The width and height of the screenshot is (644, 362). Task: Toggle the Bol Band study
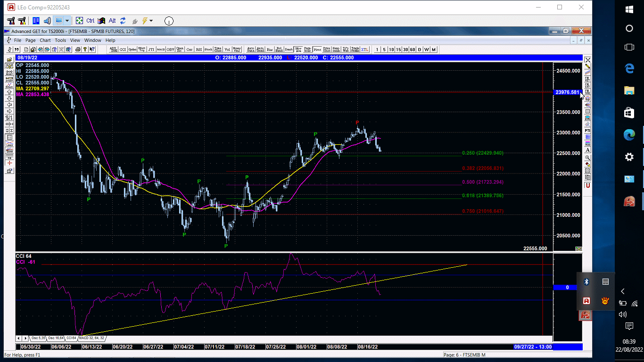279,49
